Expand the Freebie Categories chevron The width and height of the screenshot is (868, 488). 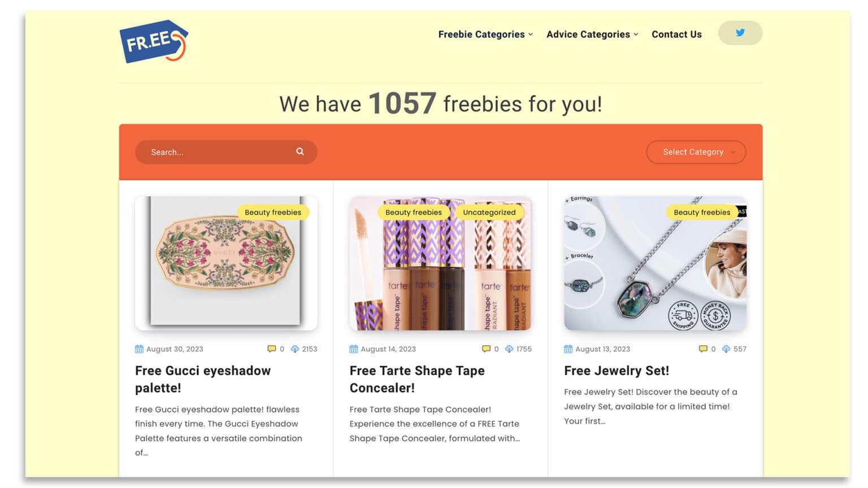pyautogui.click(x=530, y=34)
